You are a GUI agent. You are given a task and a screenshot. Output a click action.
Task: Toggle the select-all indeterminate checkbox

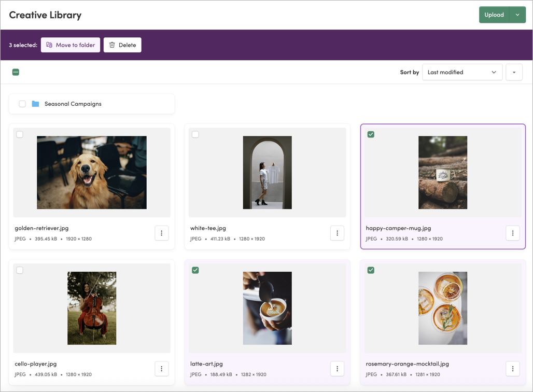16,72
